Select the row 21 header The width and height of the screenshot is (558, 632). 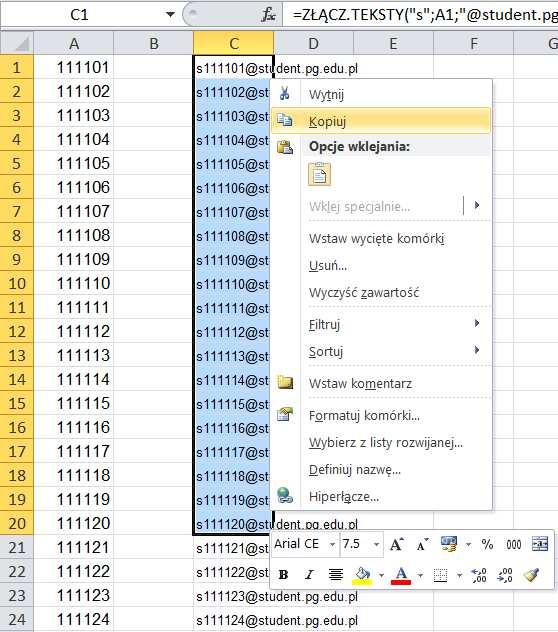(x=17, y=547)
